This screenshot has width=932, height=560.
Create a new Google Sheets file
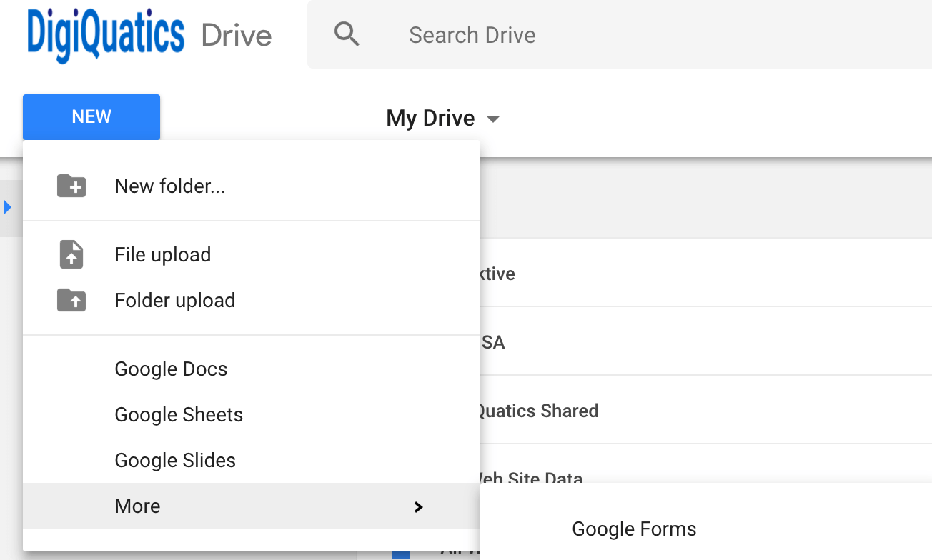[252, 415]
